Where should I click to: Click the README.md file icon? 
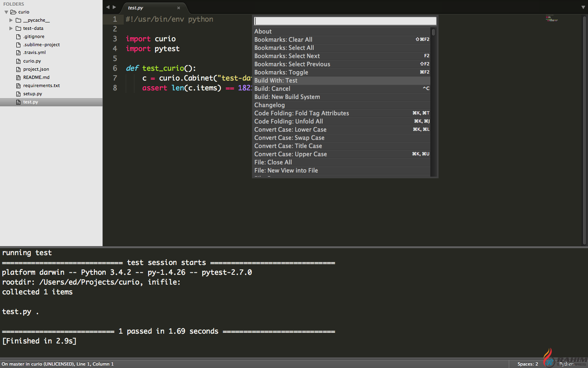pyautogui.click(x=18, y=77)
